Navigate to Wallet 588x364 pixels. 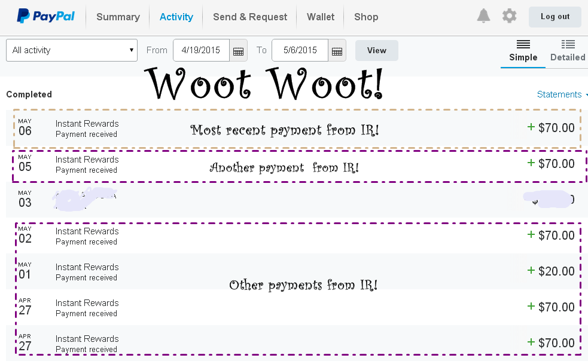click(x=321, y=17)
